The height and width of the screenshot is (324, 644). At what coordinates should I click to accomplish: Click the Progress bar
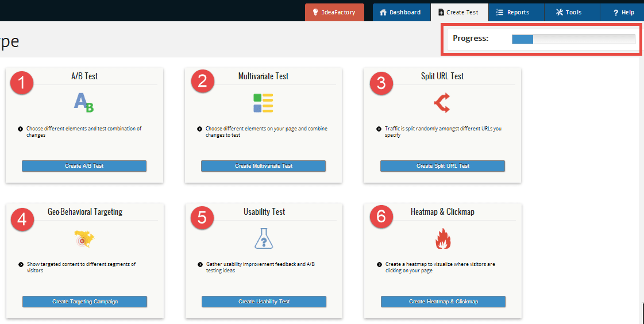pos(573,40)
